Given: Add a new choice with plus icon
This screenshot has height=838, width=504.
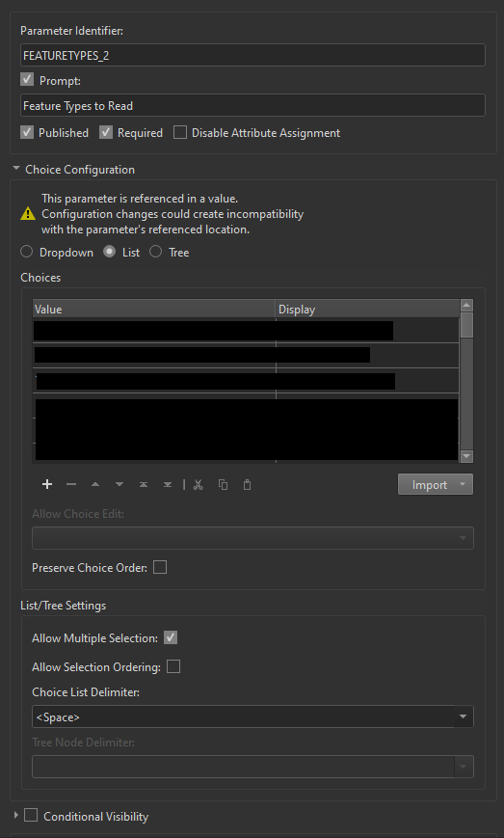Looking at the screenshot, I should click(47, 485).
